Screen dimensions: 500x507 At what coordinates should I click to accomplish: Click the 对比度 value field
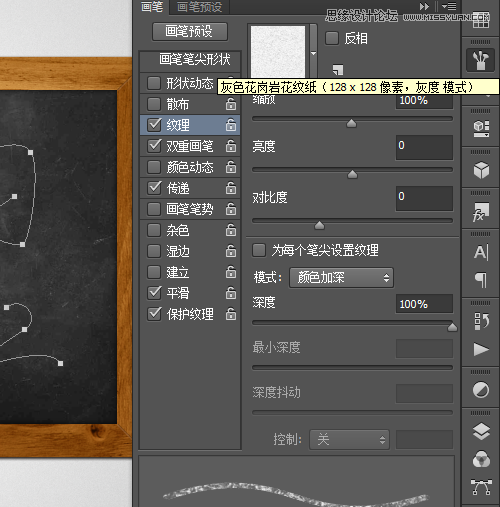[x=424, y=199]
